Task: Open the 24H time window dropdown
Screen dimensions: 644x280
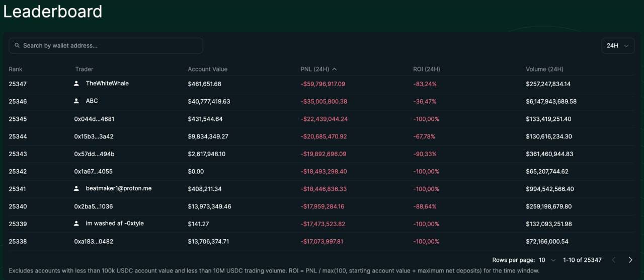Action: [x=617, y=46]
